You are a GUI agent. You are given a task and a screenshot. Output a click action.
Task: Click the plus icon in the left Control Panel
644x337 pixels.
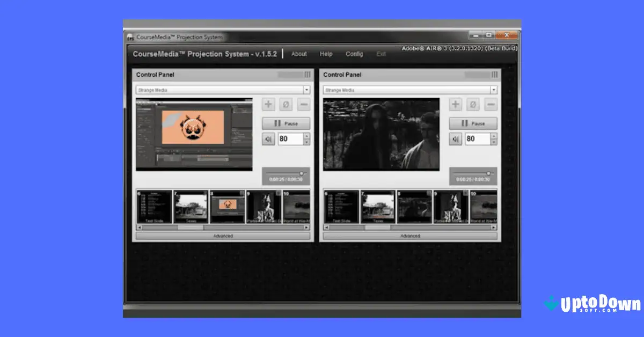(268, 104)
